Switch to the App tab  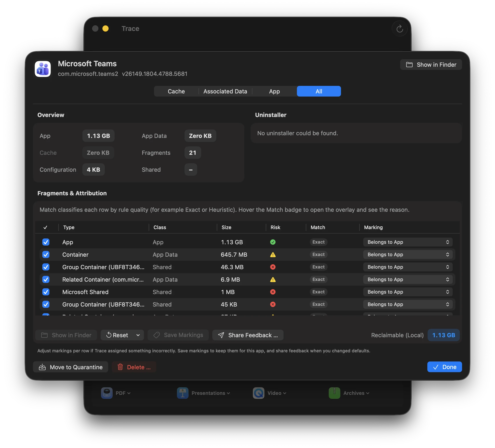click(274, 91)
